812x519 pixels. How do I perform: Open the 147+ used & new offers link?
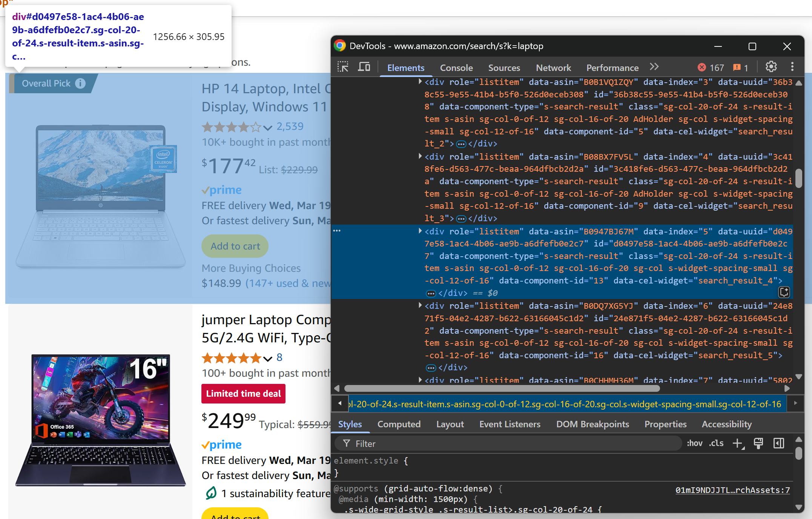pos(288,283)
